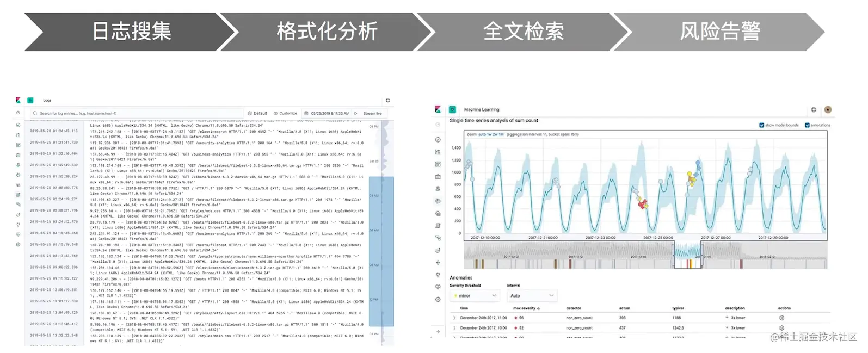
Task: Click Machine Learning breadcrumb title
Action: (481, 109)
